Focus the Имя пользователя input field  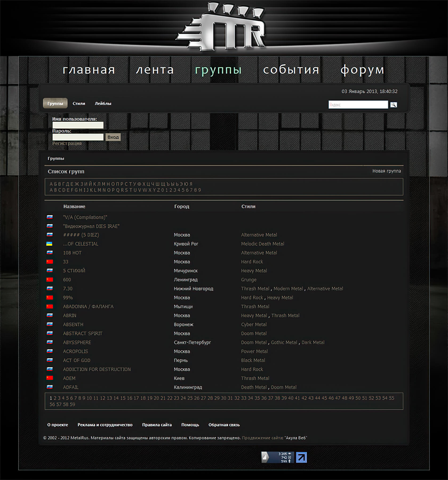[78, 125]
